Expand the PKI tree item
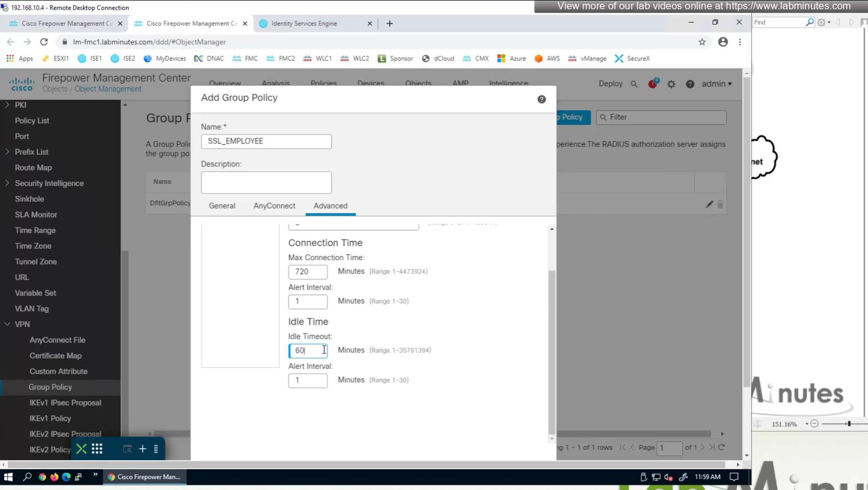This screenshot has height=490, width=868. (x=7, y=105)
